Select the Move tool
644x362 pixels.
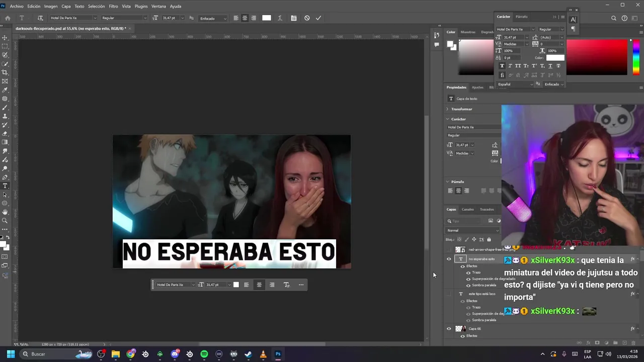click(5, 38)
